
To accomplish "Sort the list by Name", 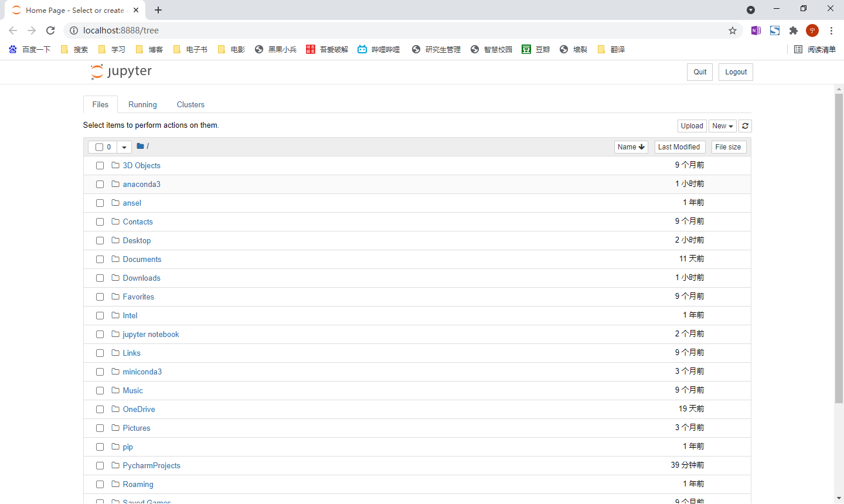I will [x=631, y=147].
